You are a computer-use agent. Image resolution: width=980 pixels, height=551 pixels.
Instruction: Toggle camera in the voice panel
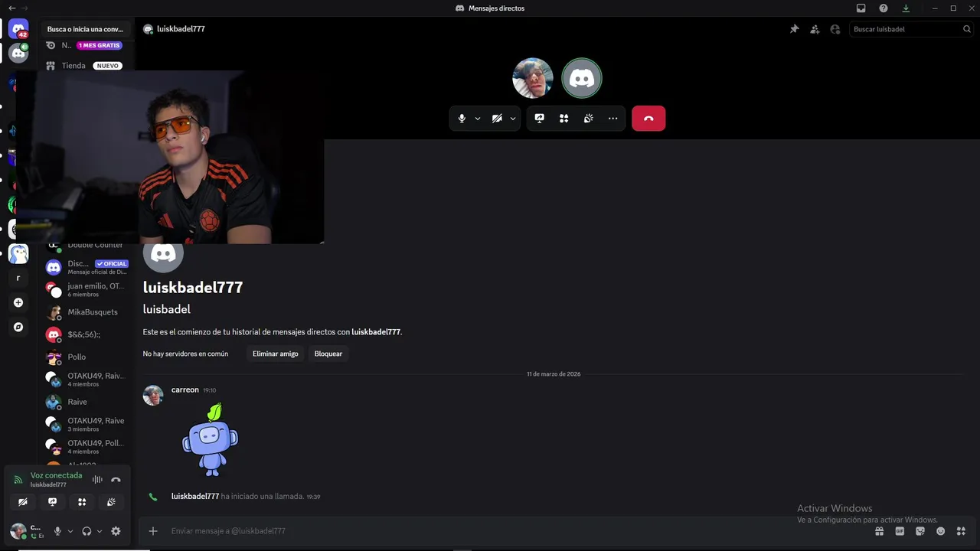pyautogui.click(x=23, y=502)
